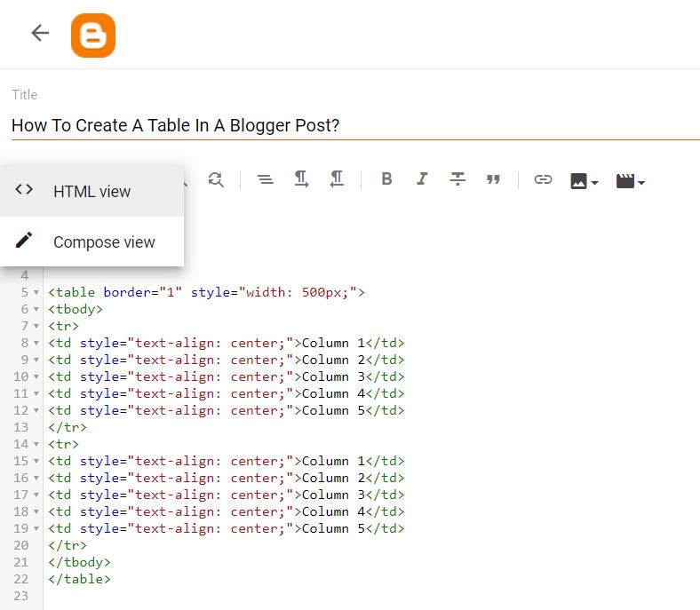
Task: Click the pencil icon for Compose view
Action: click(24, 240)
